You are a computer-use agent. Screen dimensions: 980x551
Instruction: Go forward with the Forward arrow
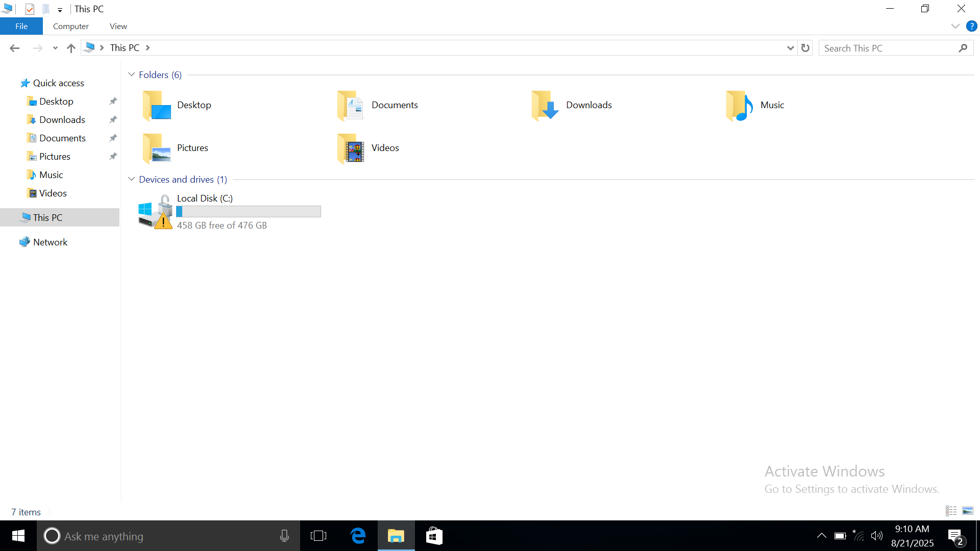point(38,48)
